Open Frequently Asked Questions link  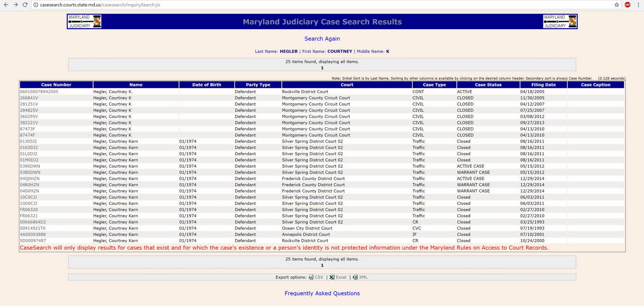point(322,293)
